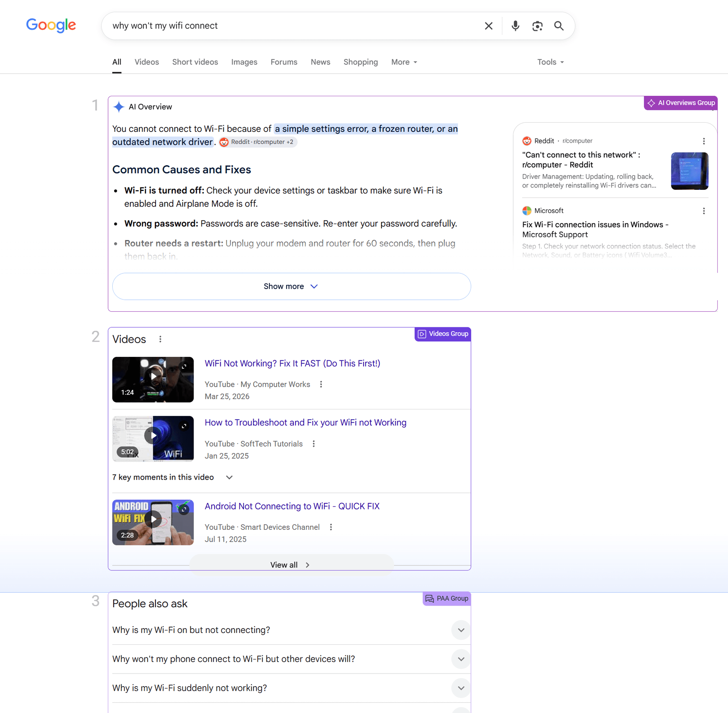Screen dimensions: 728x713
Task: Play the 5:02 SoftTech Tutorials video thumbnail
Action: (x=153, y=439)
